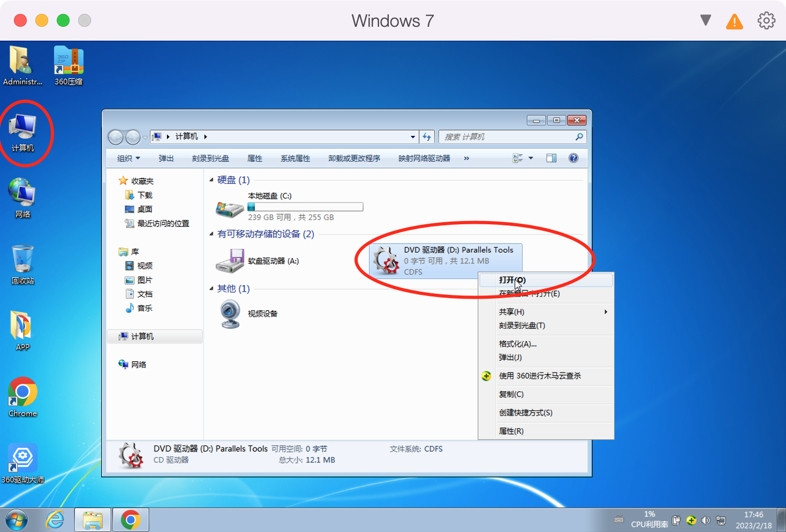This screenshot has height=532, width=786.
Task: Collapse the 硬盘 (1) section
Action: coord(212,180)
